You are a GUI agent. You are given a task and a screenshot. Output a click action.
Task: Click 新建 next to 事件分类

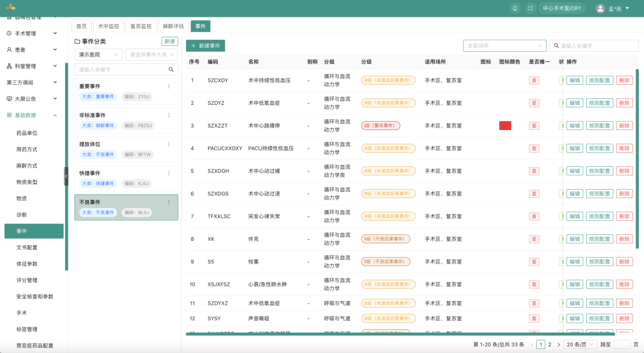(x=169, y=41)
